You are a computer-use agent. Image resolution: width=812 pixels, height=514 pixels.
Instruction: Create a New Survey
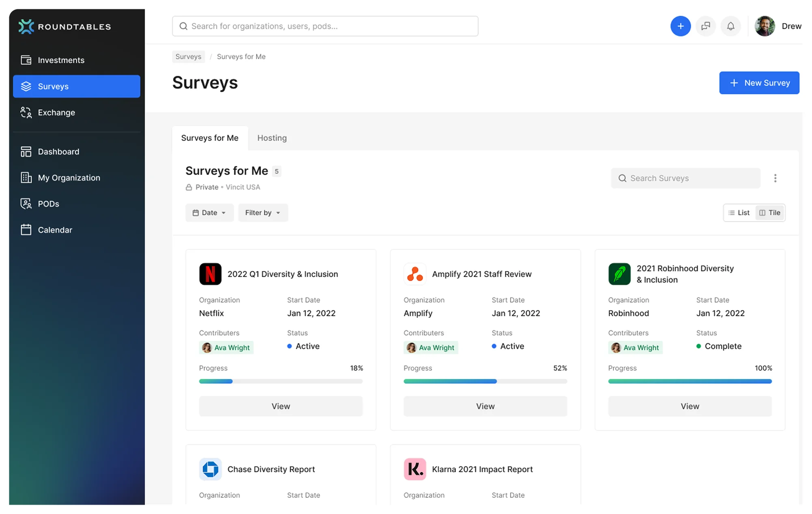tap(759, 83)
